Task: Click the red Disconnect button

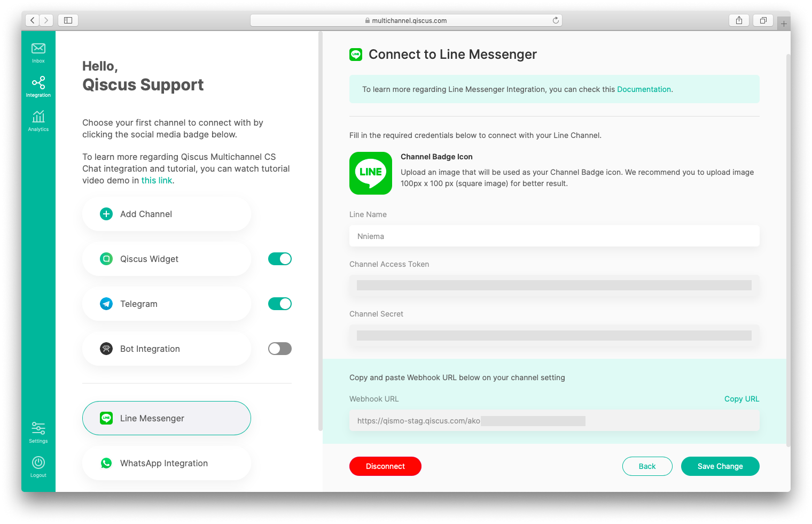Action: (x=385, y=466)
